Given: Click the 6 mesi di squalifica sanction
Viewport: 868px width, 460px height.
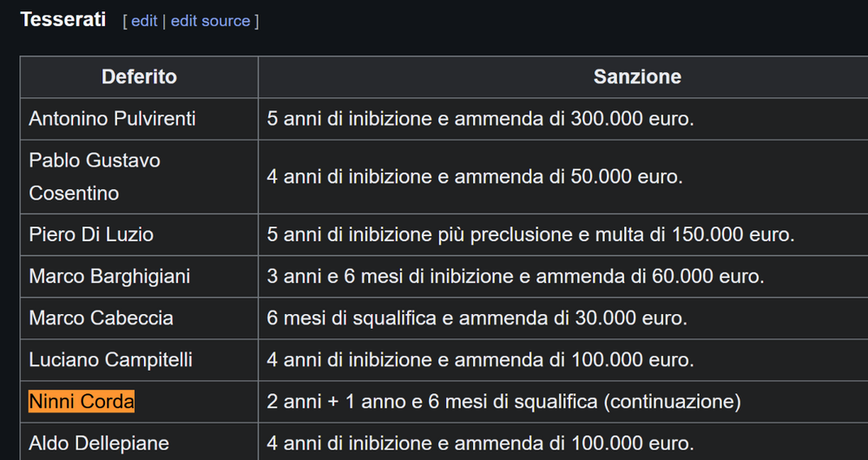Looking at the screenshot, I should coord(477,319).
